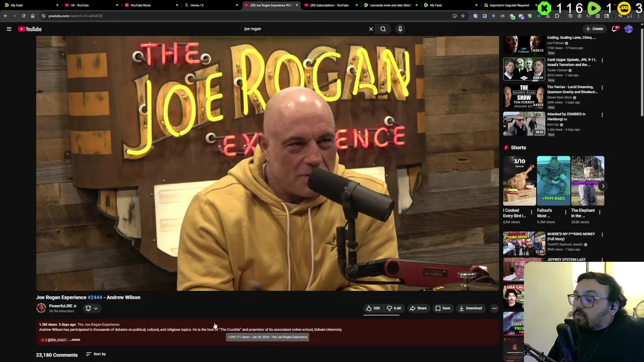Save the video to a playlist
Screen dimensions: 644x362
tap(443, 308)
